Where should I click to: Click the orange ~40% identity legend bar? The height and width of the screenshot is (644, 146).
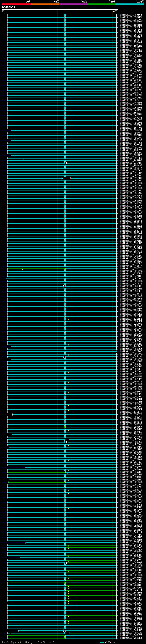pos(45,4)
